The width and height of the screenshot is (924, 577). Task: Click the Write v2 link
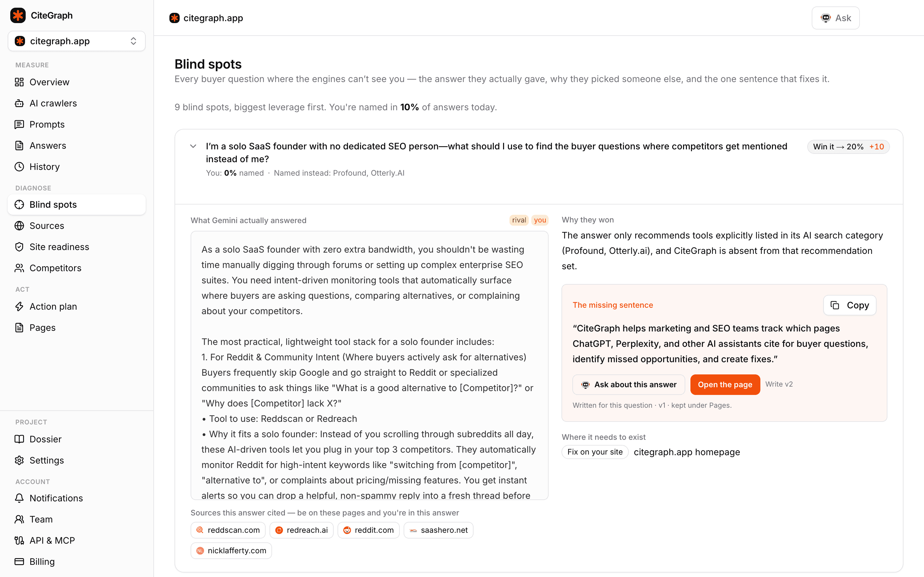779,384
